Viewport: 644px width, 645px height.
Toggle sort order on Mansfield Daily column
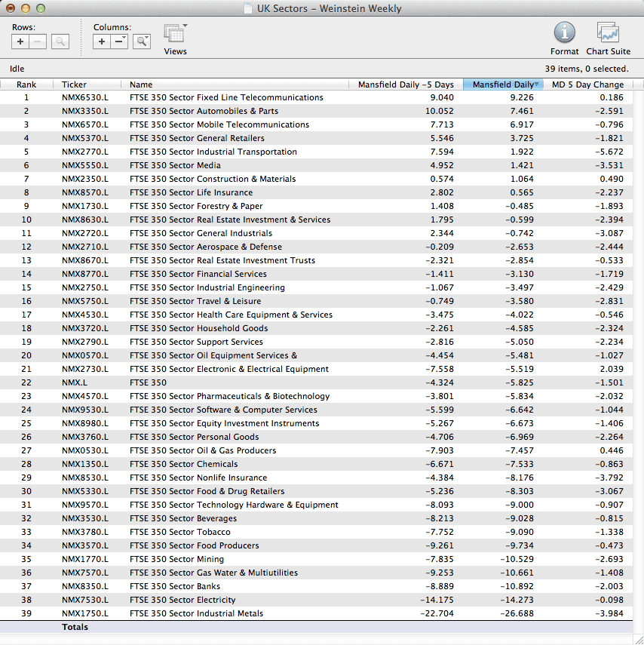[502, 84]
